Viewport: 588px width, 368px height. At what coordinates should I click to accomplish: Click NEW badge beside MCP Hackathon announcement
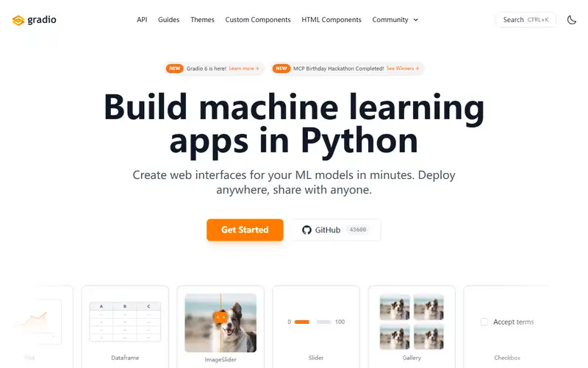click(282, 68)
